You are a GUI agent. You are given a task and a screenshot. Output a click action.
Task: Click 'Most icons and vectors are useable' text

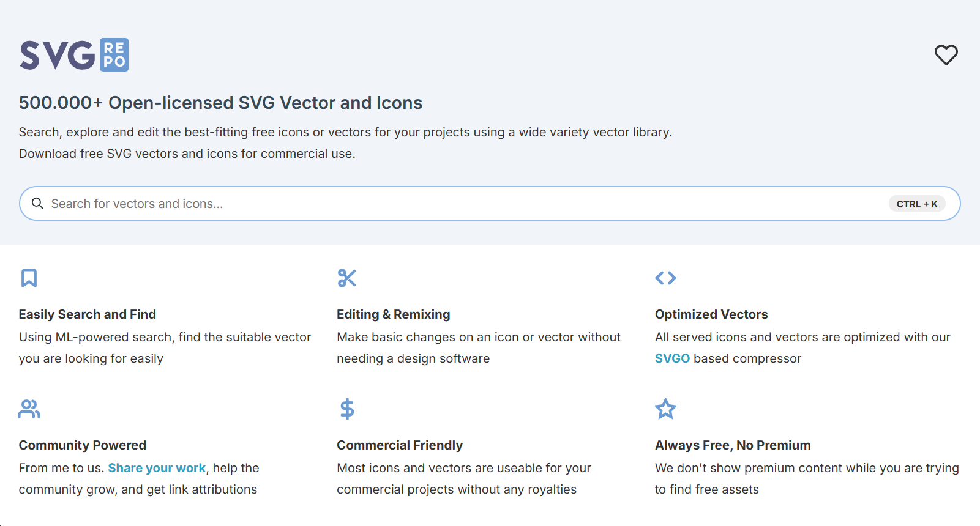464,478
